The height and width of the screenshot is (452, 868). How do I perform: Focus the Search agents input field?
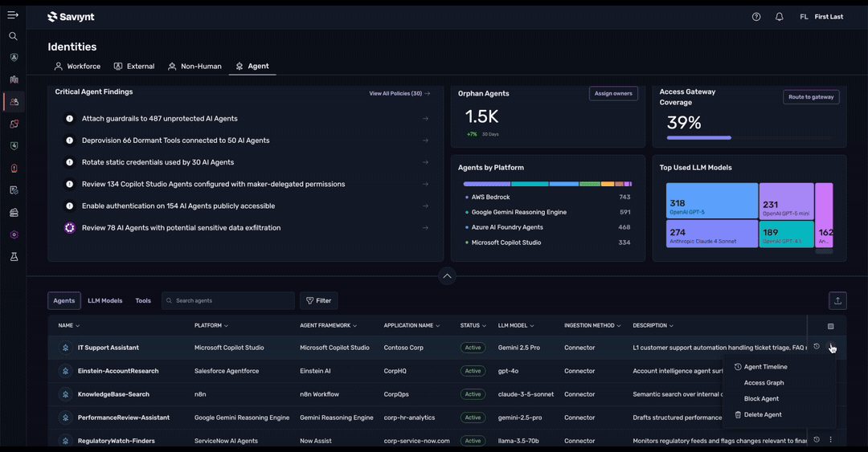tap(228, 300)
